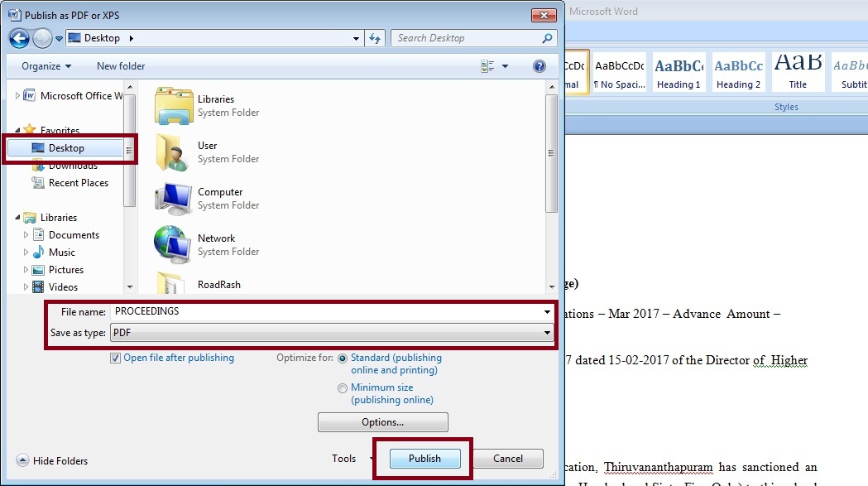The height and width of the screenshot is (486, 868).
Task: Select the User system folder icon
Action: point(173,152)
